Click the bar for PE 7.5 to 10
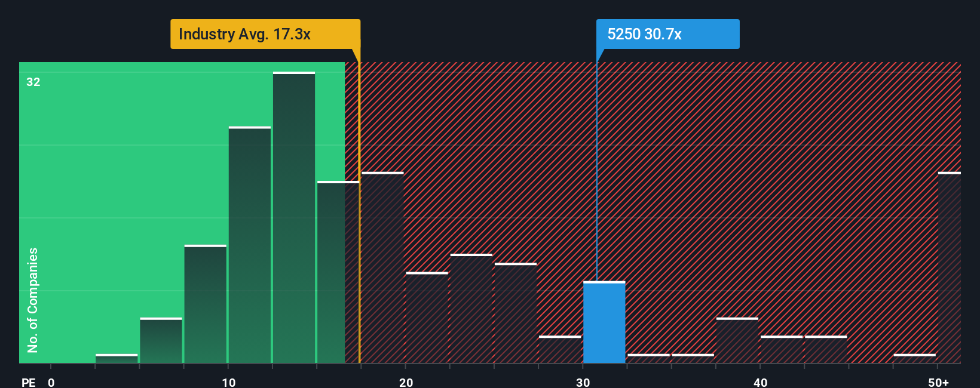 pos(206,304)
